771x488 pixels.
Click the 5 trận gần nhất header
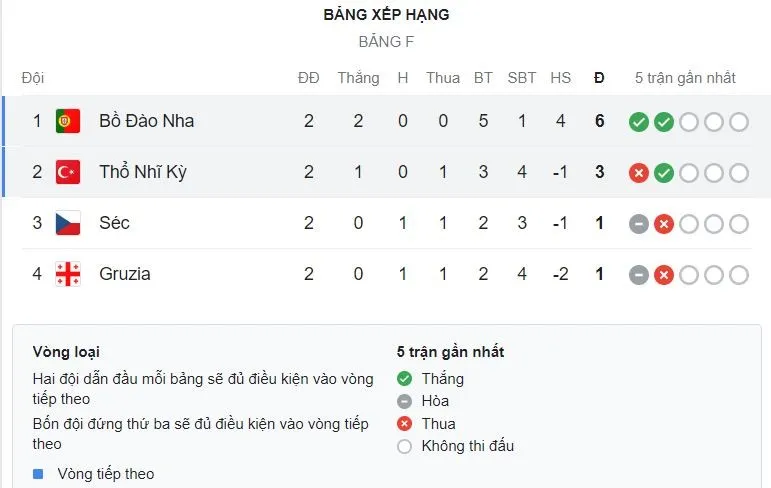685,78
